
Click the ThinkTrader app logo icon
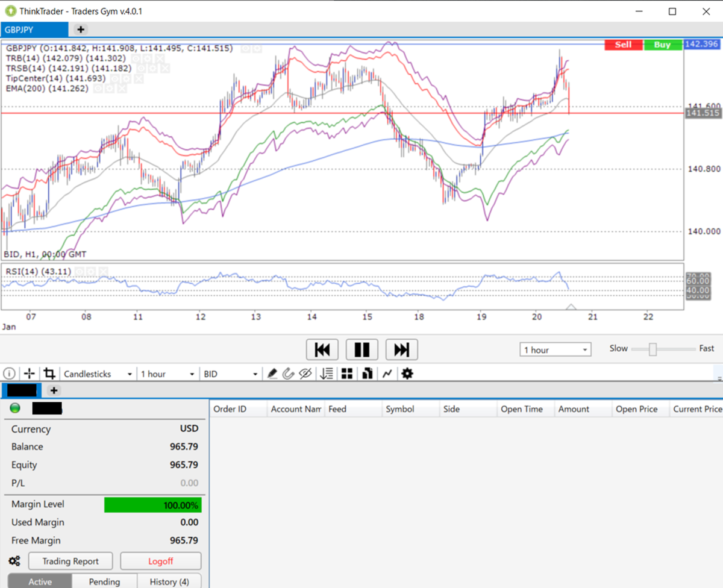10,11
